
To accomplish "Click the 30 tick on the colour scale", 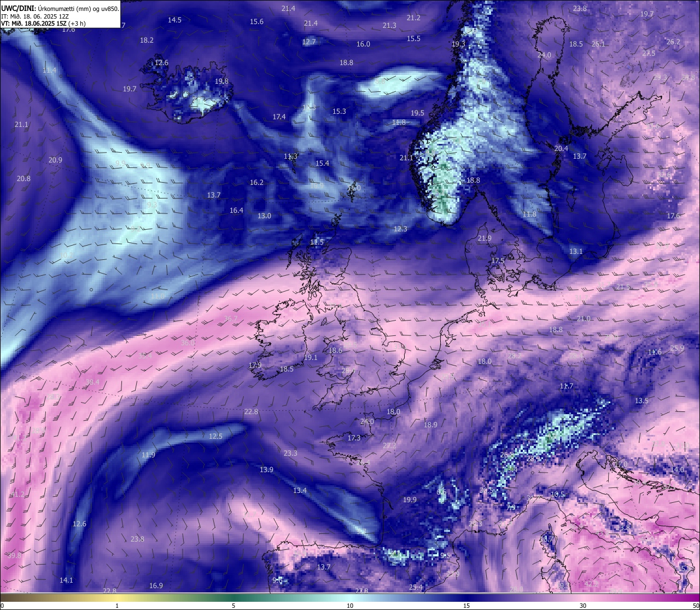I will pyautogui.click(x=583, y=606).
